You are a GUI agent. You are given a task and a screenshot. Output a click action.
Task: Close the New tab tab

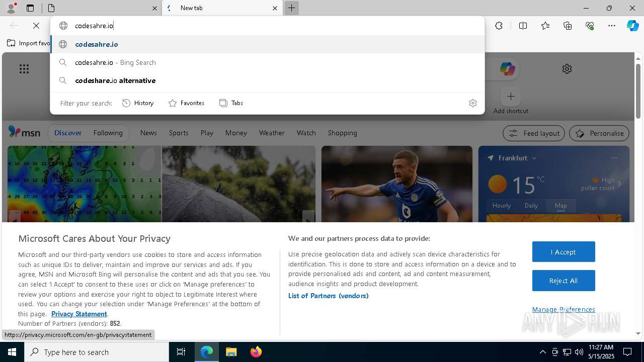(275, 8)
